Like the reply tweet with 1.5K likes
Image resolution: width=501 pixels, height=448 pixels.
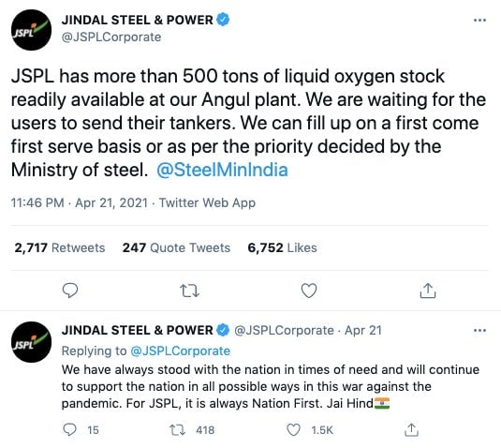[x=293, y=430]
